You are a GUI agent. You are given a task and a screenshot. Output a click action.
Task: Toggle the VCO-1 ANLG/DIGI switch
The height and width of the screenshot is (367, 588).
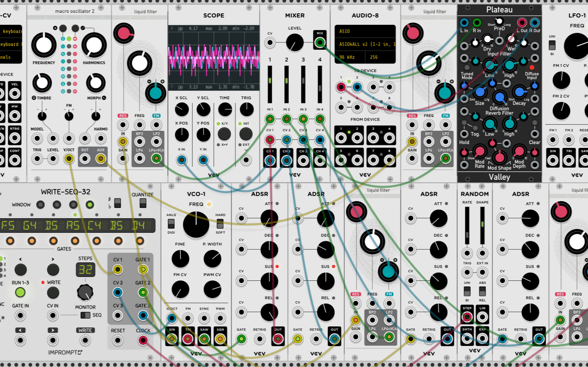(171, 223)
